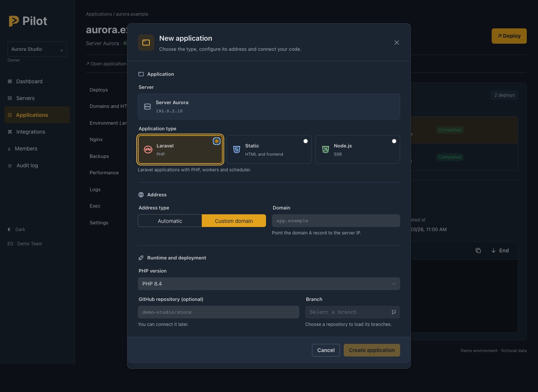Select the Static radio button
The image size is (538, 392).
(x=306, y=141)
